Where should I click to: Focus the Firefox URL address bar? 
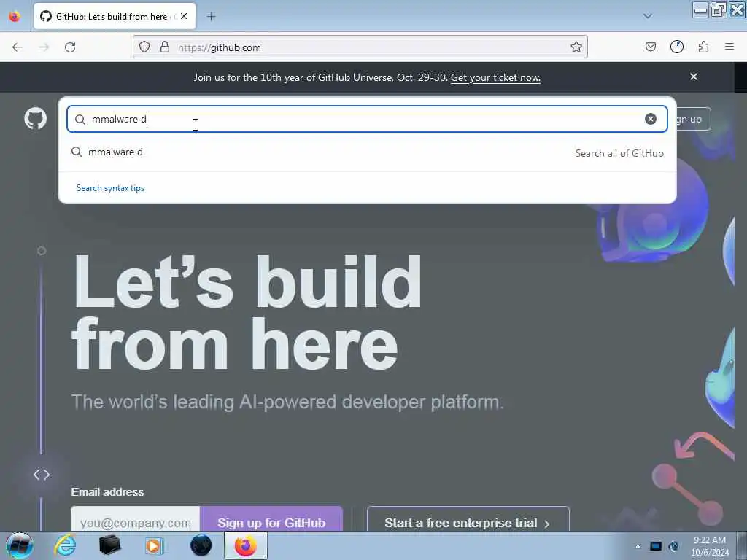[360, 47]
